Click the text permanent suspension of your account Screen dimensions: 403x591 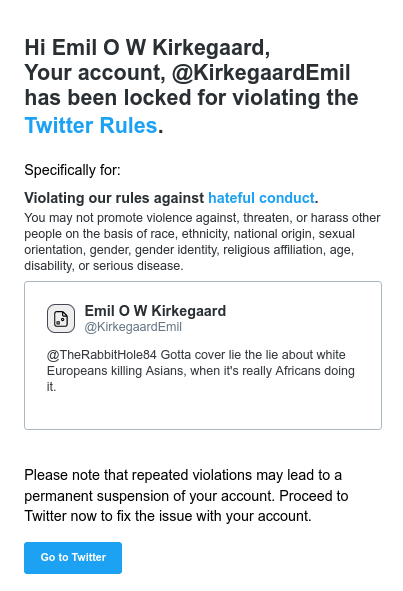coord(149,496)
